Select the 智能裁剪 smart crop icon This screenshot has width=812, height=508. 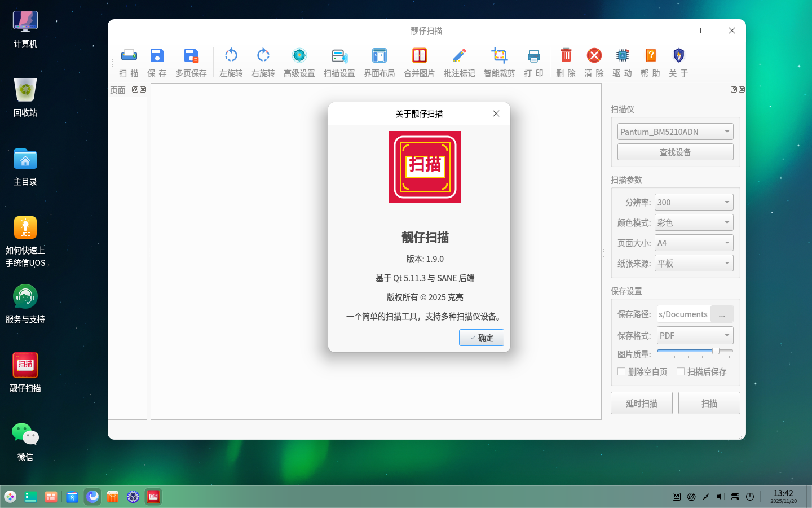point(500,55)
